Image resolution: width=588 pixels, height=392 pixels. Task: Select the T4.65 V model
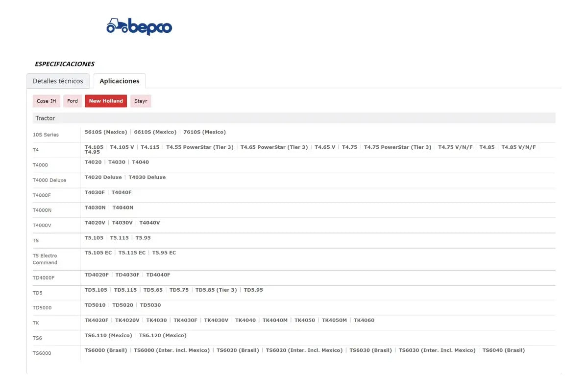click(325, 147)
